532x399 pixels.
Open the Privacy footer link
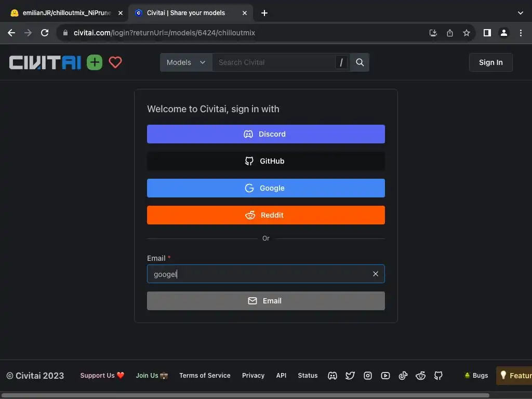tap(253, 376)
